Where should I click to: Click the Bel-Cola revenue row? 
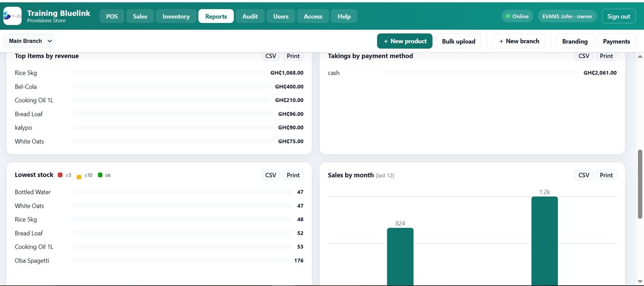click(159, 86)
